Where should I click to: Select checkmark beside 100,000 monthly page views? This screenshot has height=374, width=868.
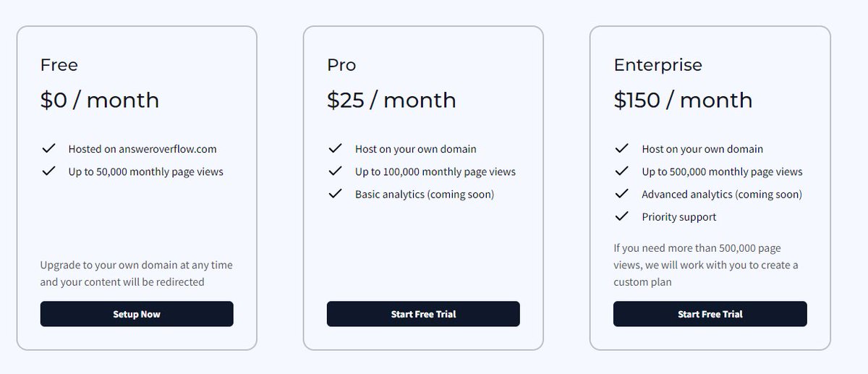pyautogui.click(x=335, y=171)
